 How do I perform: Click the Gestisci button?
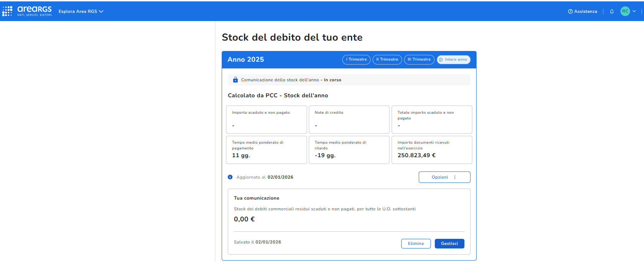[x=449, y=243]
